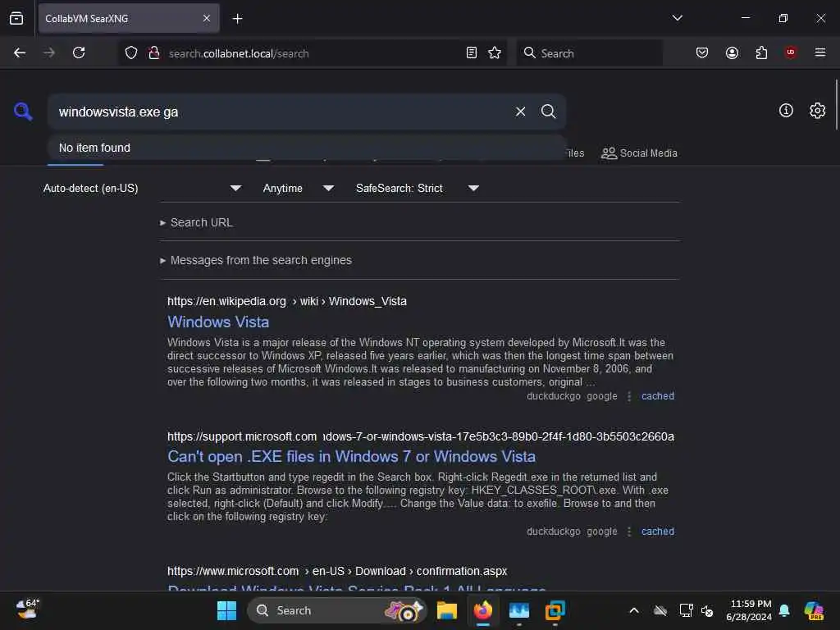Open Windows Start menu
Viewport: 840px width, 630px height.
coord(226,610)
